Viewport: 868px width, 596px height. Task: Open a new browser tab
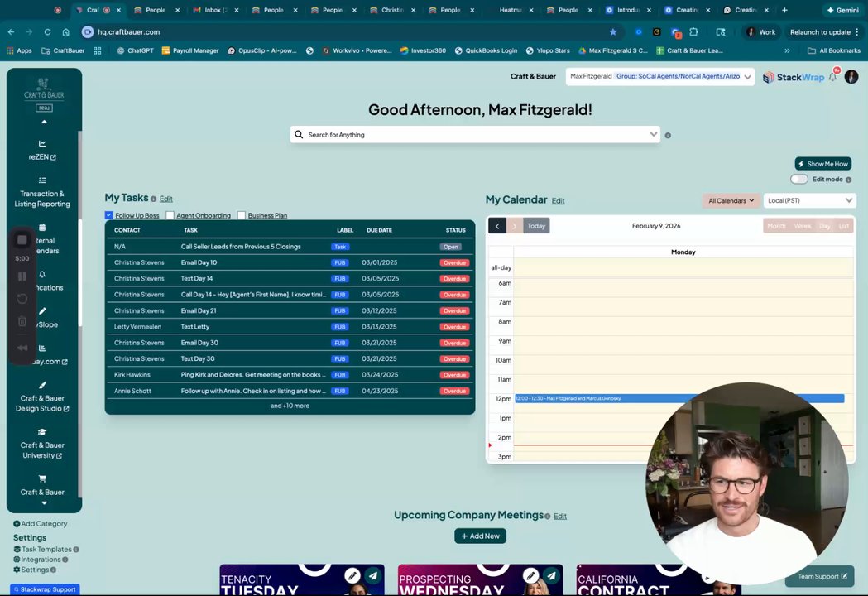784,10
